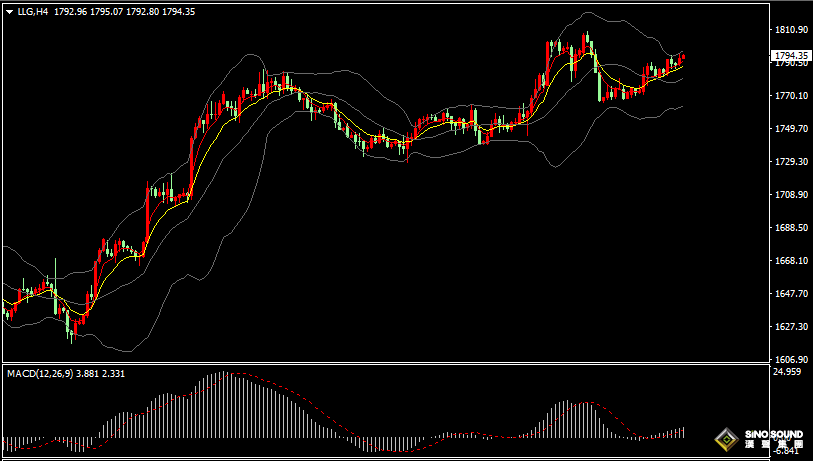Open the dropdown triangle beside LLG,H4

point(10,12)
